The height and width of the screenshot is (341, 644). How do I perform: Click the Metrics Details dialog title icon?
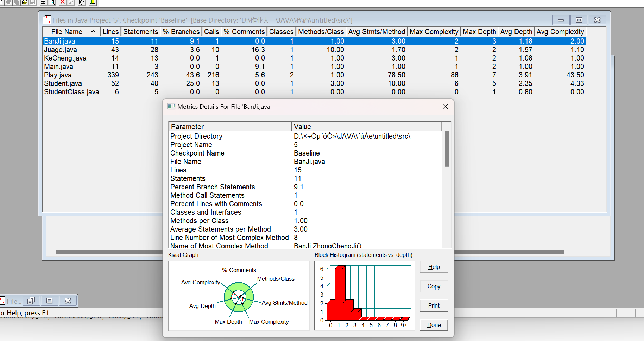pos(171,106)
